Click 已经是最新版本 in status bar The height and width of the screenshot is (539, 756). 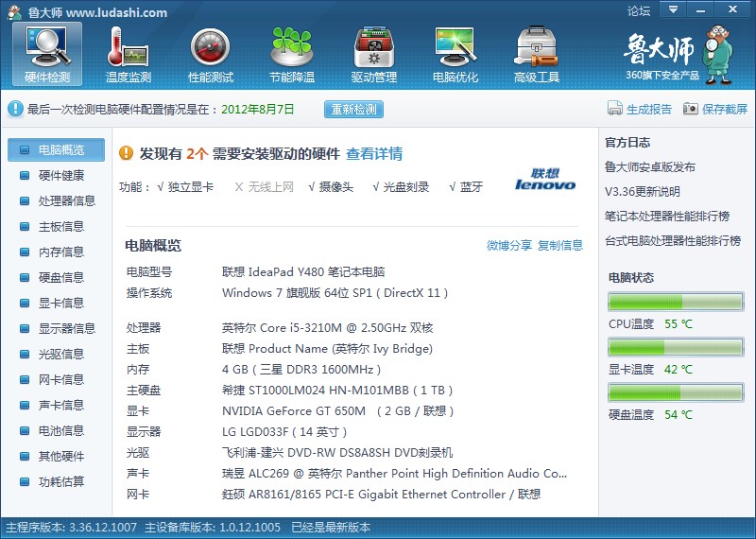[331, 527]
